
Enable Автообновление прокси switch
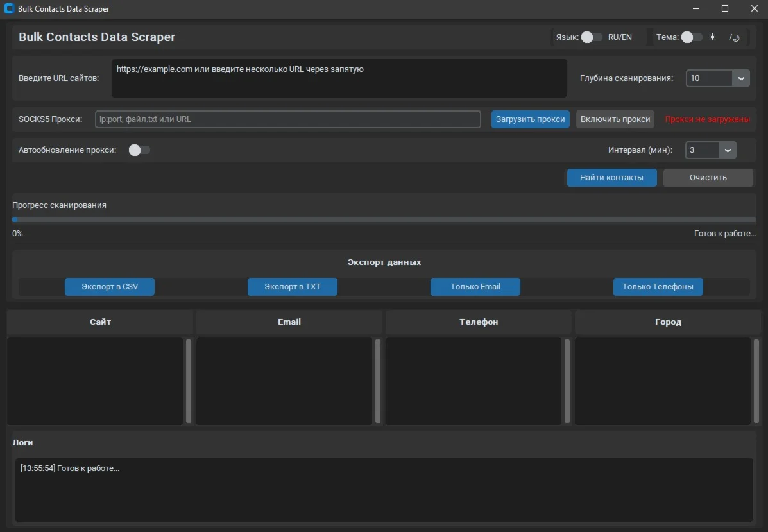coord(139,150)
